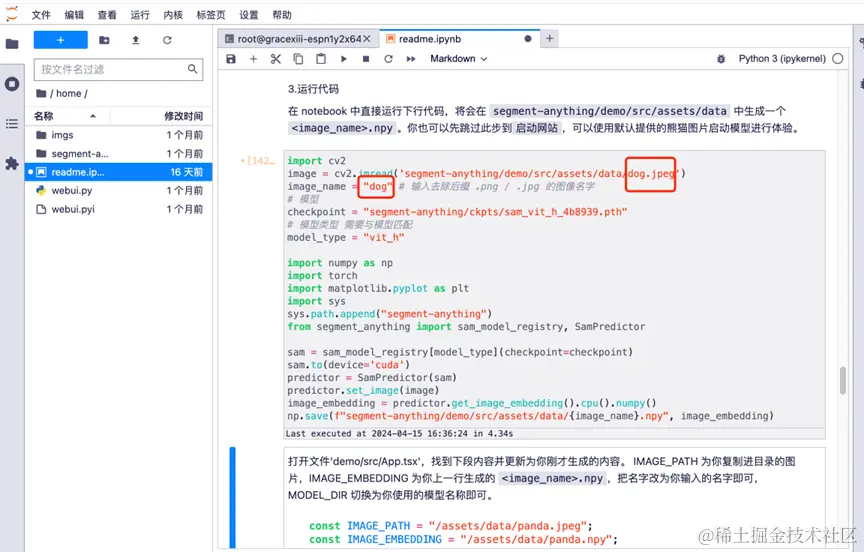
Task: Click inside the import cv2 code line
Action: (316, 161)
